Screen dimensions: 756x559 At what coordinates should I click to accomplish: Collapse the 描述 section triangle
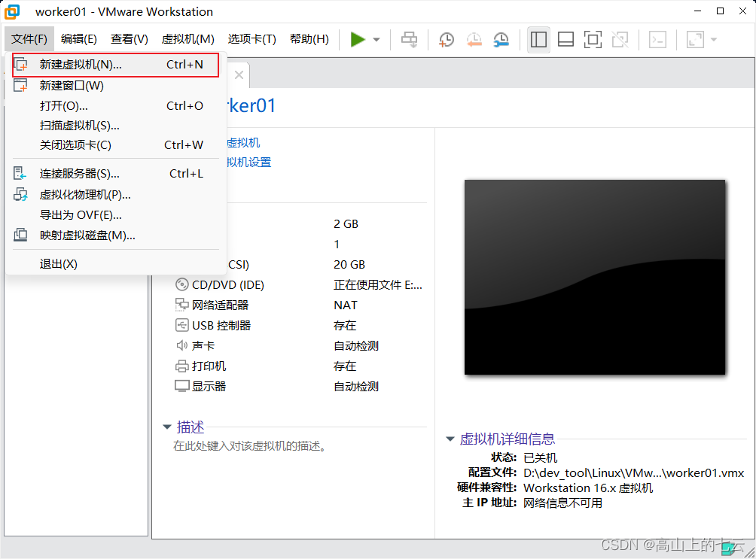pos(167,427)
